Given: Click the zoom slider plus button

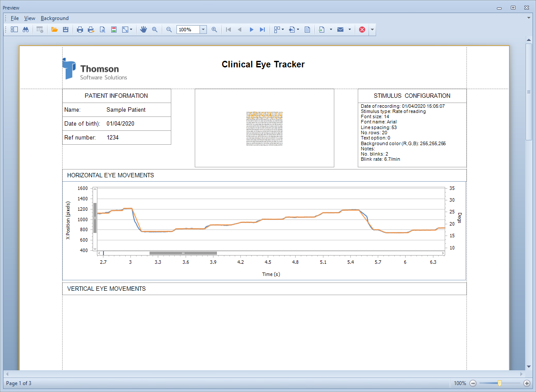Looking at the screenshot, I should coord(527,383).
